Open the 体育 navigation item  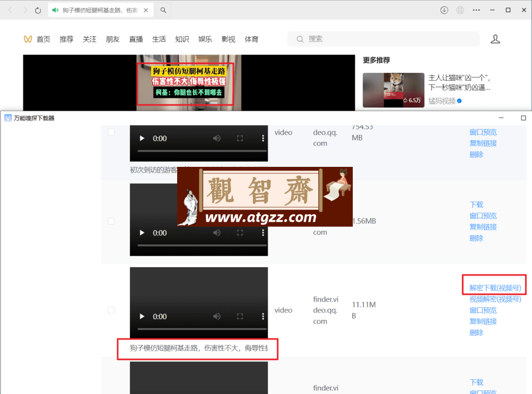[251, 40]
